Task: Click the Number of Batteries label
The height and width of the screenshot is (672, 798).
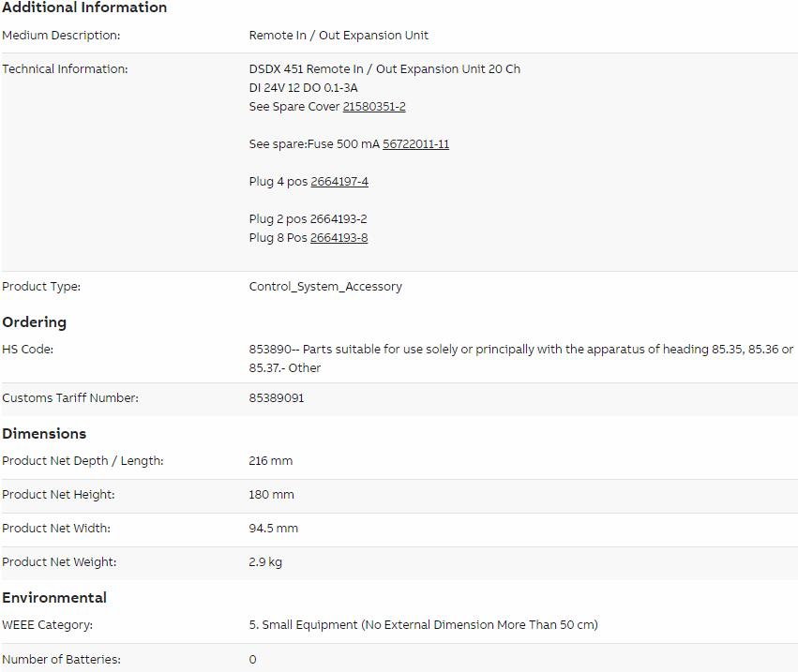Action: (61, 660)
